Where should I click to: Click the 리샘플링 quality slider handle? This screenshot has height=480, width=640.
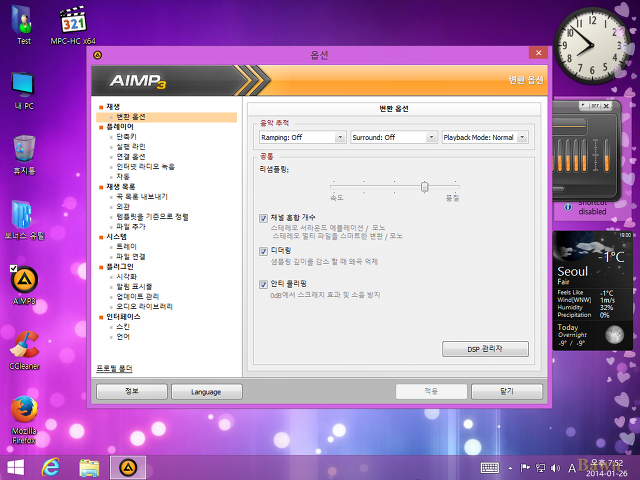[x=424, y=187]
